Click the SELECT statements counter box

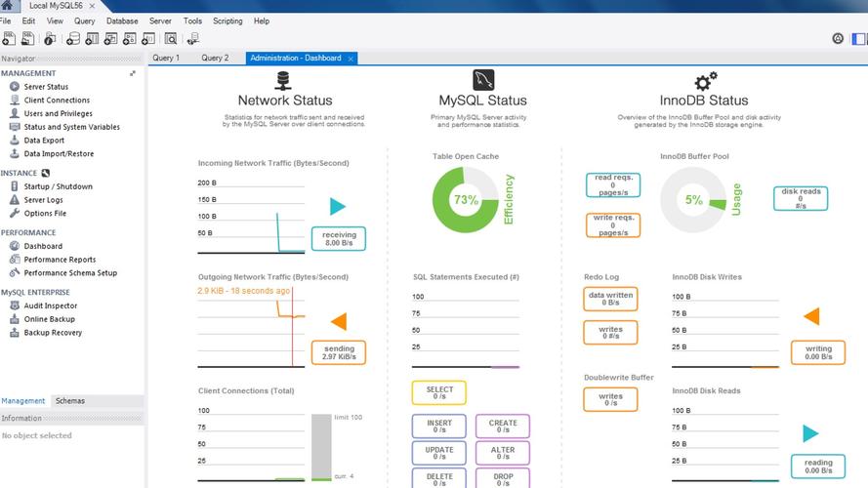(x=439, y=392)
